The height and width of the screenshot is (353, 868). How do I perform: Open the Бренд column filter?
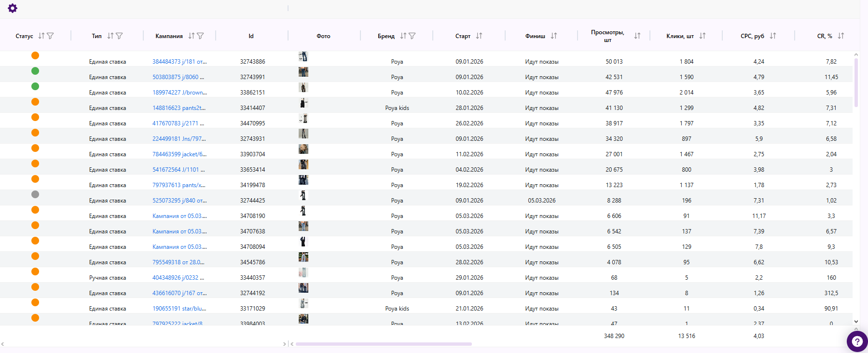click(x=412, y=36)
